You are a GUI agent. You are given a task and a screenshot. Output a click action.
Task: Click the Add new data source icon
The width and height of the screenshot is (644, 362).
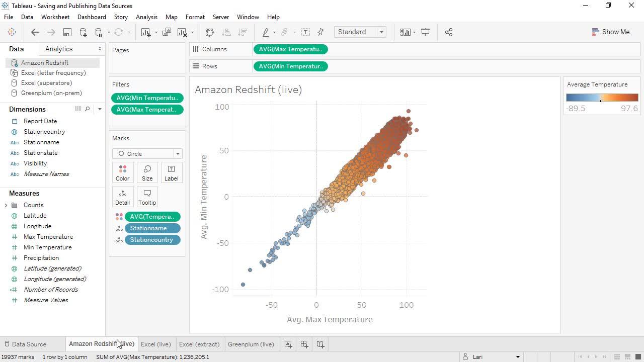[83, 32]
